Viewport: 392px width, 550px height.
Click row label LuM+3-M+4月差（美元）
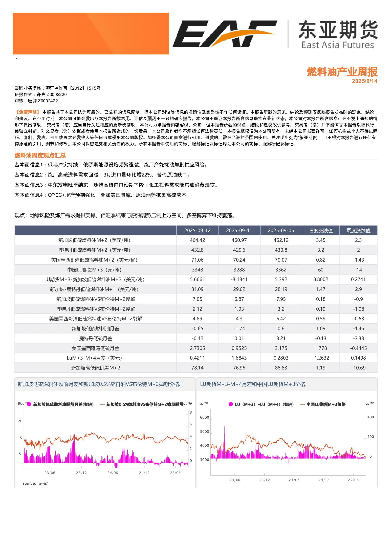coord(96,358)
